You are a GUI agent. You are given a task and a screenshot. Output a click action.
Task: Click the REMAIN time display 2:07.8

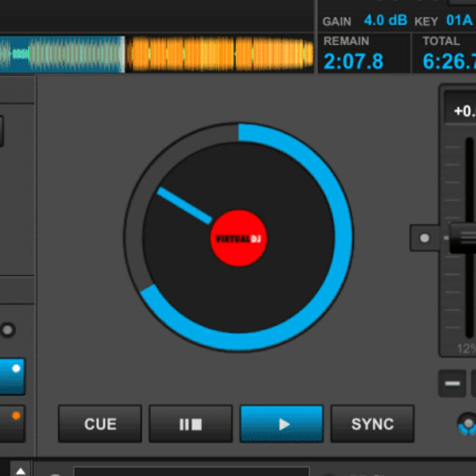[353, 61]
